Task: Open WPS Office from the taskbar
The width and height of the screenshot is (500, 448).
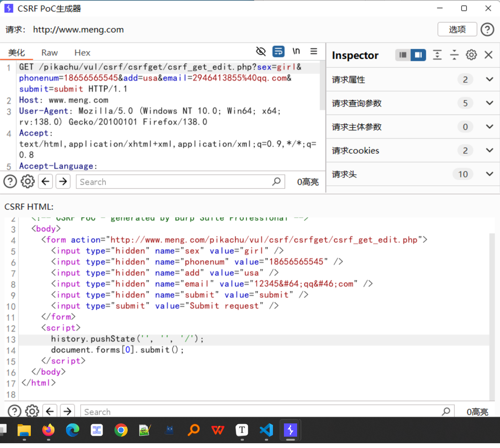Action: (218, 430)
